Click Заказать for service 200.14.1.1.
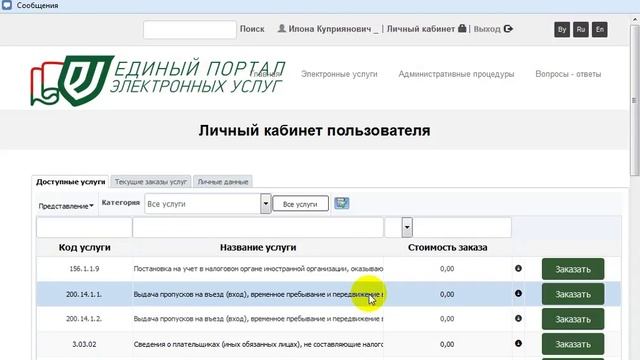The width and height of the screenshot is (640, 360). pos(573,294)
